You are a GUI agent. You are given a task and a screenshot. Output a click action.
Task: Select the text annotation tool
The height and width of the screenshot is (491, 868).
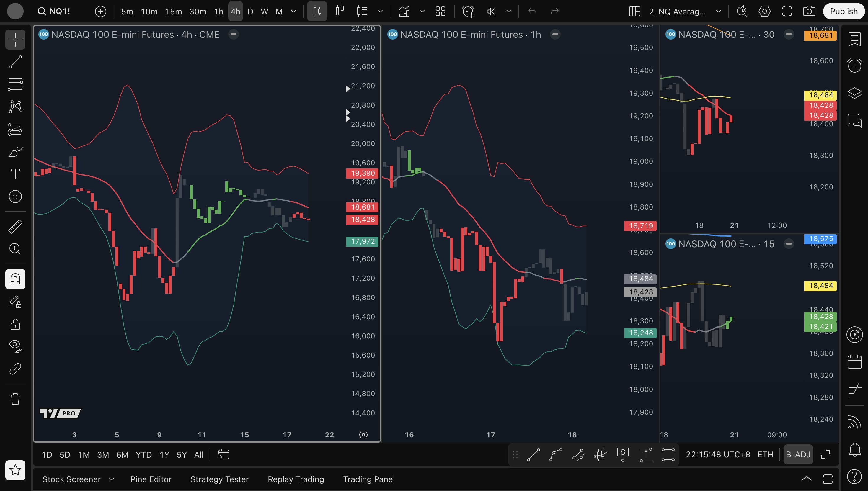tap(15, 174)
